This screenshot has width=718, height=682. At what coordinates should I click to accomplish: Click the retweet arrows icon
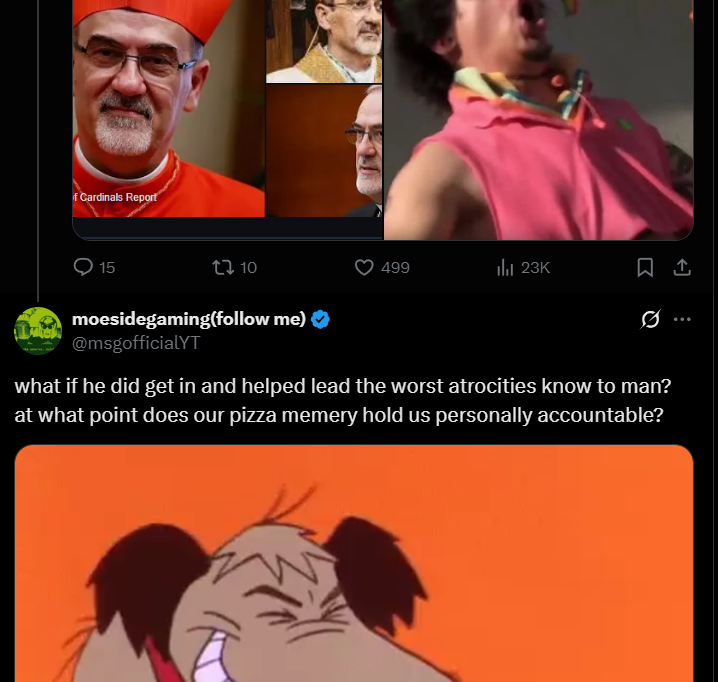[x=223, y=267]
